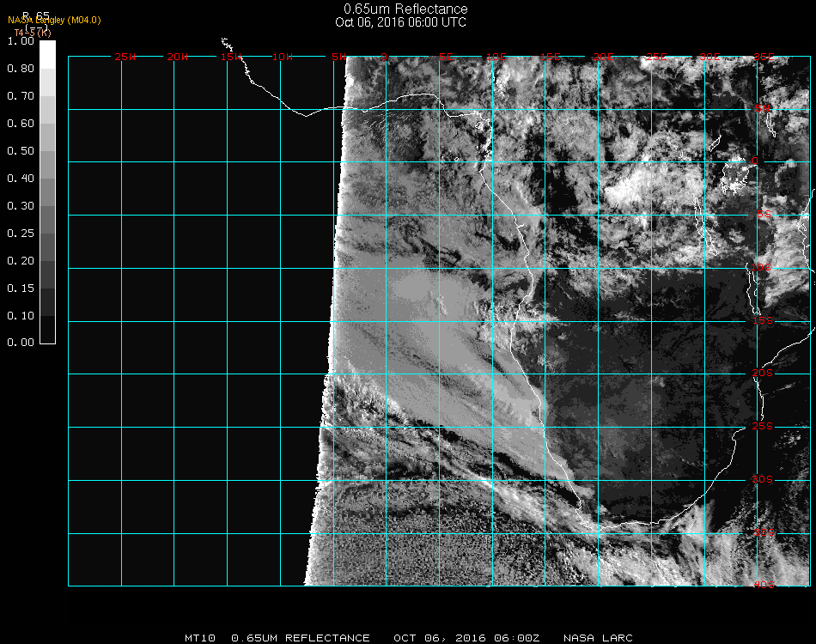This screenshot has width=816, height=644.
Task: Click the NASA Langley (M04.0) label
Action: pyautogui.click(x=54, y=20)
